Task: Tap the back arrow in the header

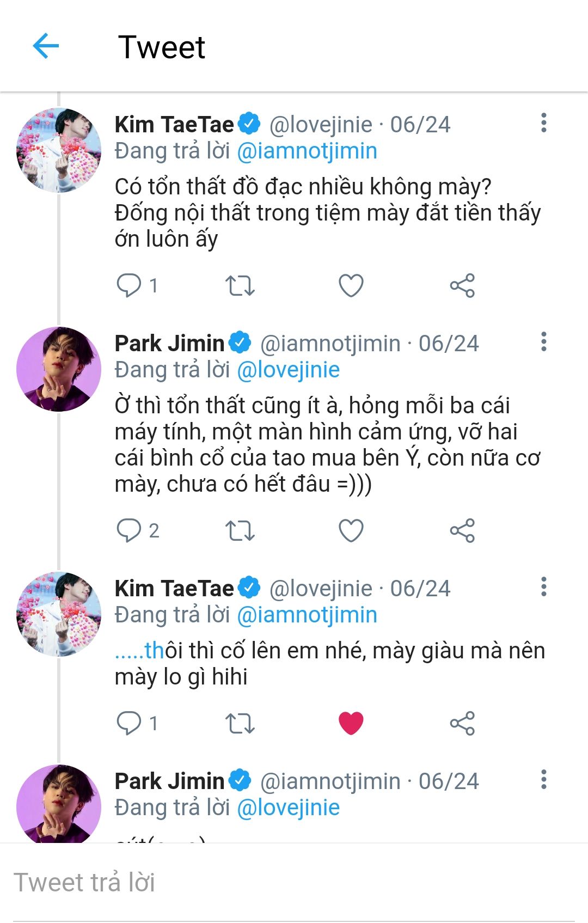Action: (46, 46)
